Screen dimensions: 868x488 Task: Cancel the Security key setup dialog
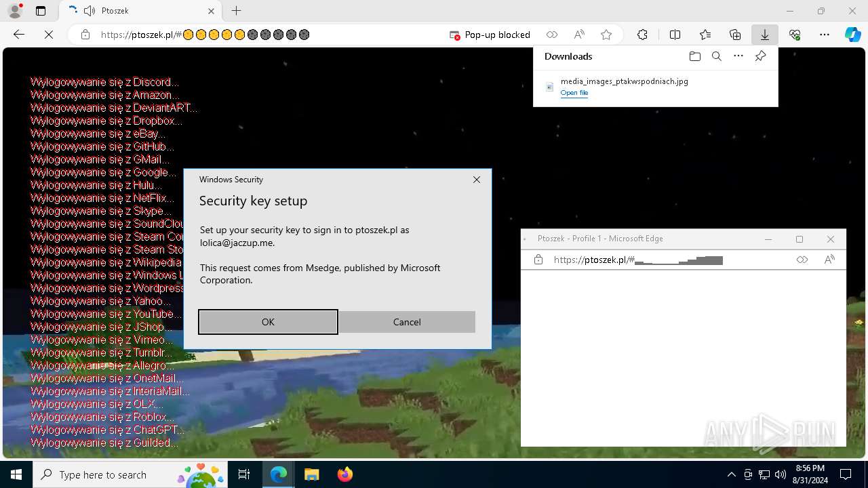[x=407, y=322]
